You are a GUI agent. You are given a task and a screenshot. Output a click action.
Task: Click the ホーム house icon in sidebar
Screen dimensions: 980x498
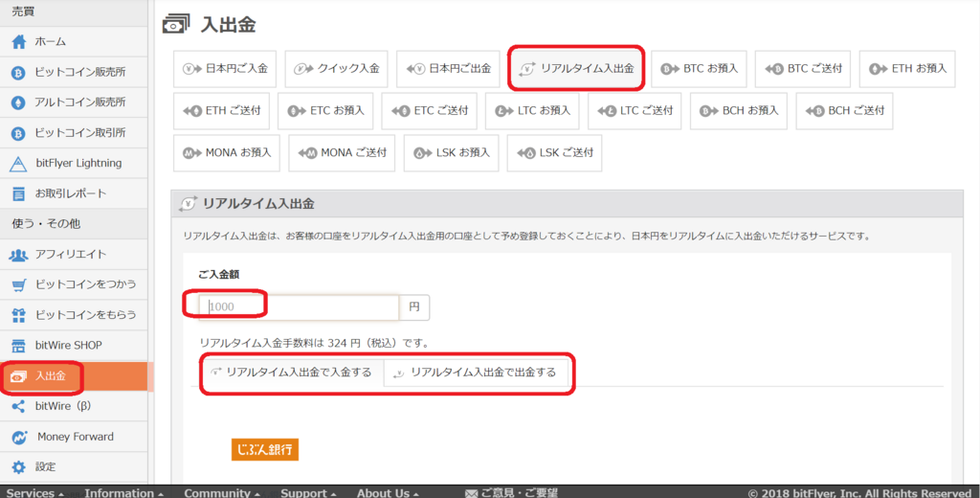(19, 42)
